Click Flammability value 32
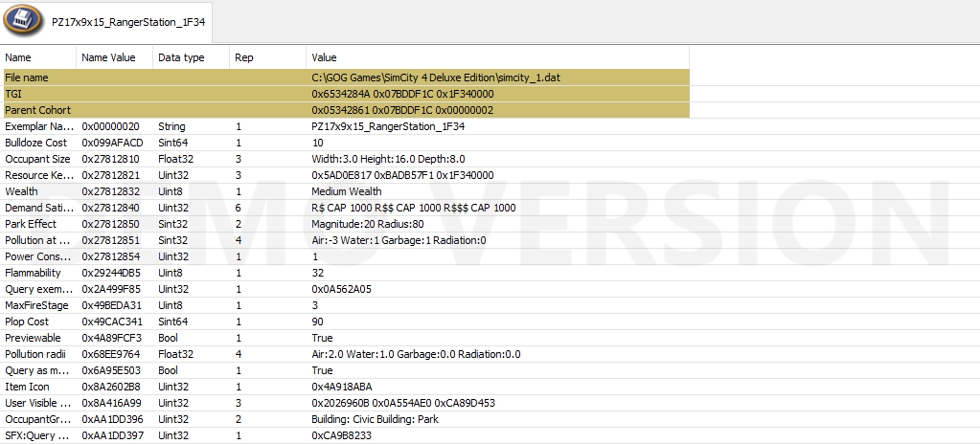The image size is (980, 444). point(317,273)
